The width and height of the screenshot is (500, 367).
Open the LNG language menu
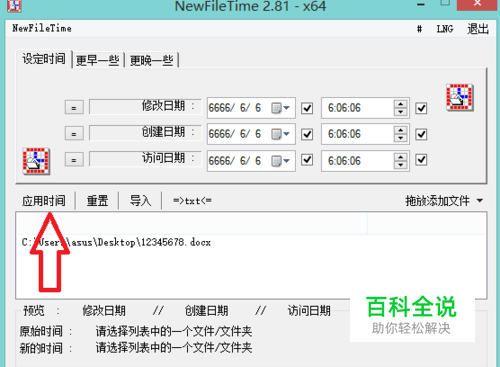tap(445, 29)
